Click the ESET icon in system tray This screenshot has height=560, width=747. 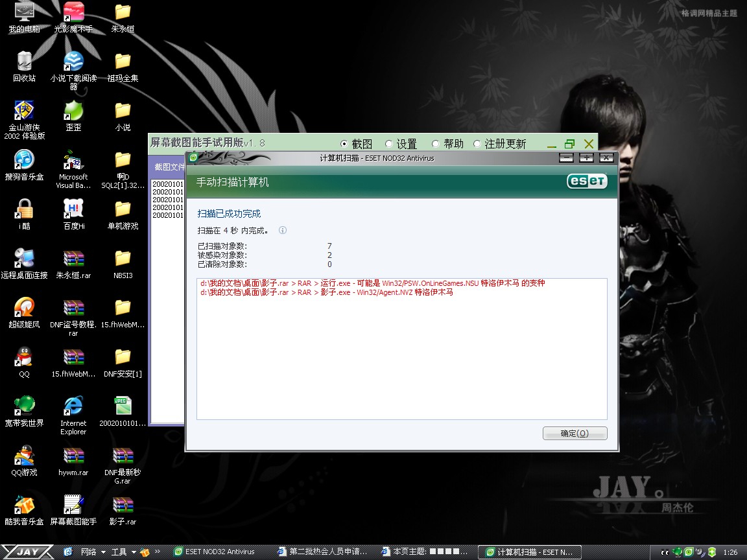(689, 552)
